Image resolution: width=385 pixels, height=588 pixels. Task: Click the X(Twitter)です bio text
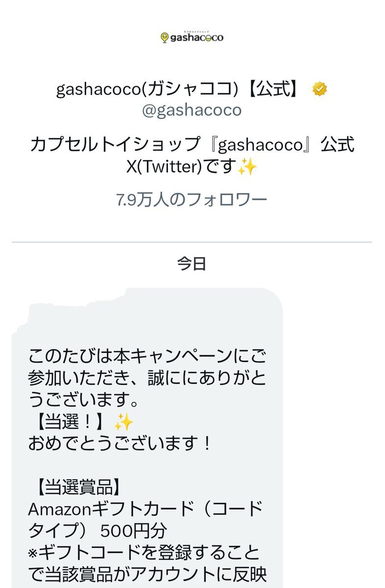coord(182,167)
